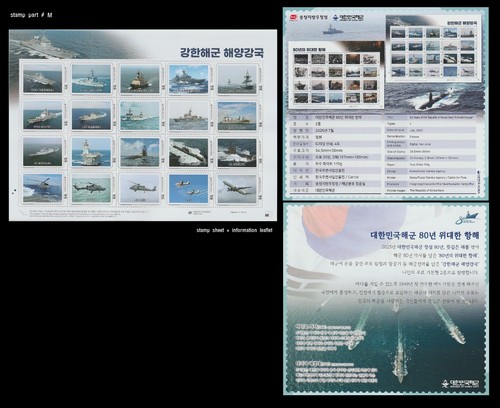This screenshot has width=500, height=408.
Task: Click the 80th anniversary emblem on lower leaflet
Action: click(x=467, y=218)
